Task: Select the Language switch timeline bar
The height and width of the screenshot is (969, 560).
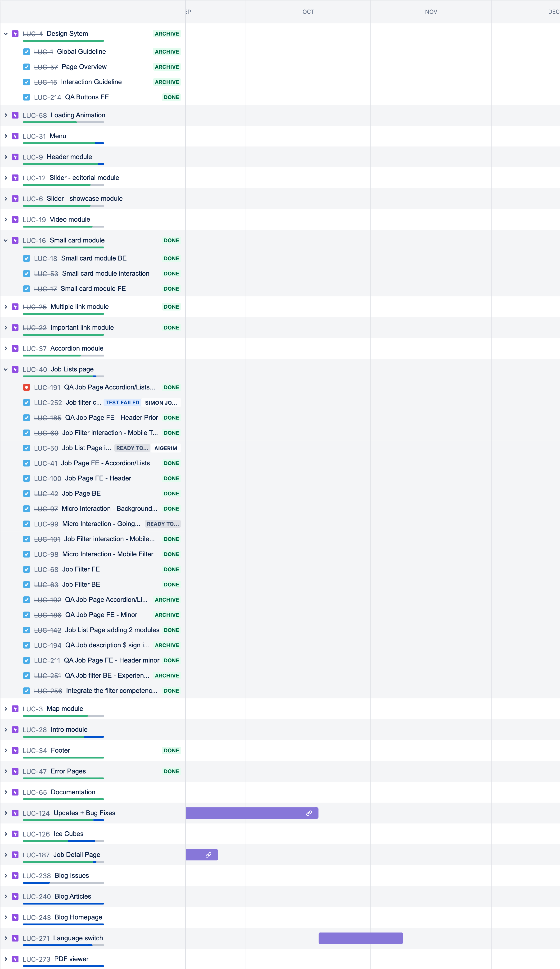Action: (361, 938)
